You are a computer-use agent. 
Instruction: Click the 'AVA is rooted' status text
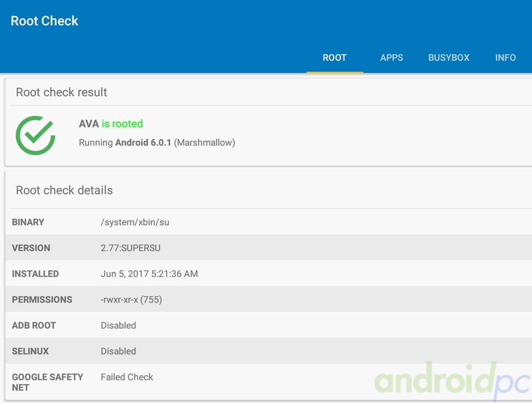pos(111,124)
